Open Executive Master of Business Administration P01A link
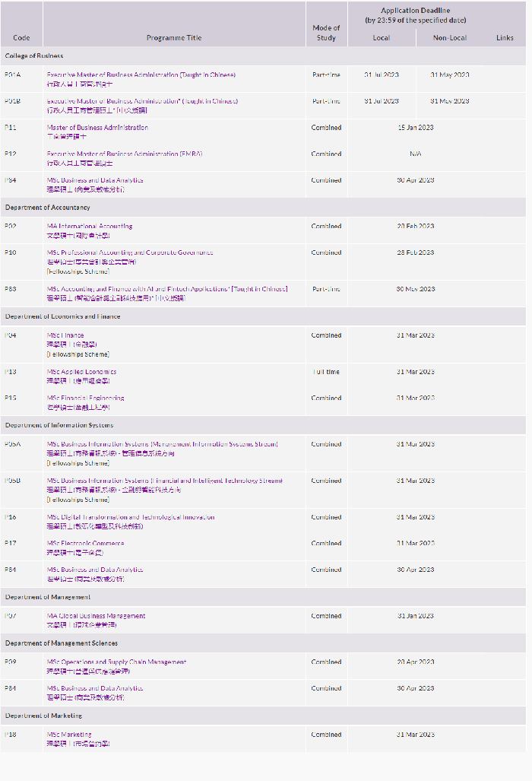This screenshot has height=781, width=532. 141,75
